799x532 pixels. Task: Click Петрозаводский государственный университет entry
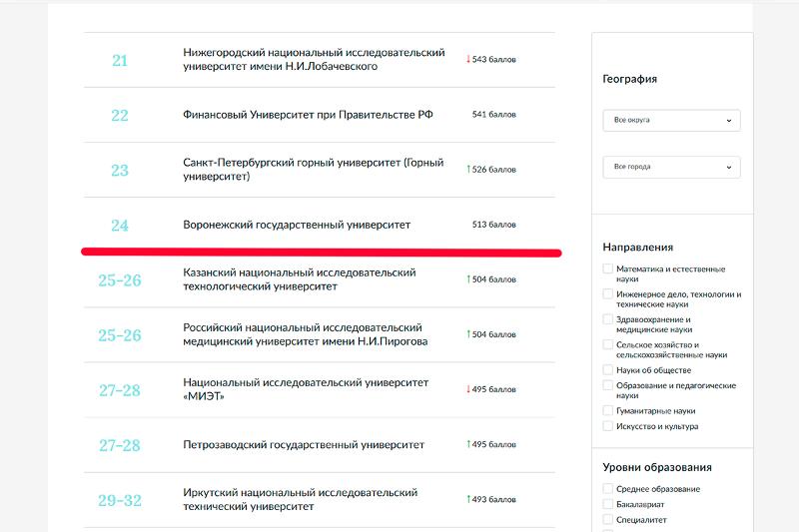click(304, 444)
